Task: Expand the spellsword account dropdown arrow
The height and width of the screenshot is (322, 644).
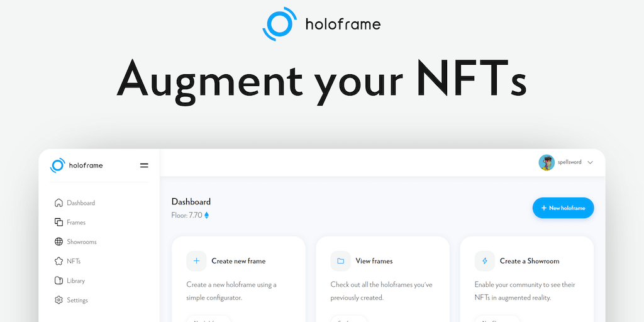Action: coord(590,163)
